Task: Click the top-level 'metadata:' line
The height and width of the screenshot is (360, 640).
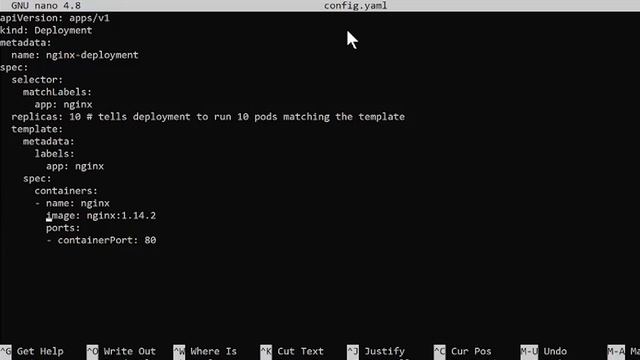Action: (26, 43)
